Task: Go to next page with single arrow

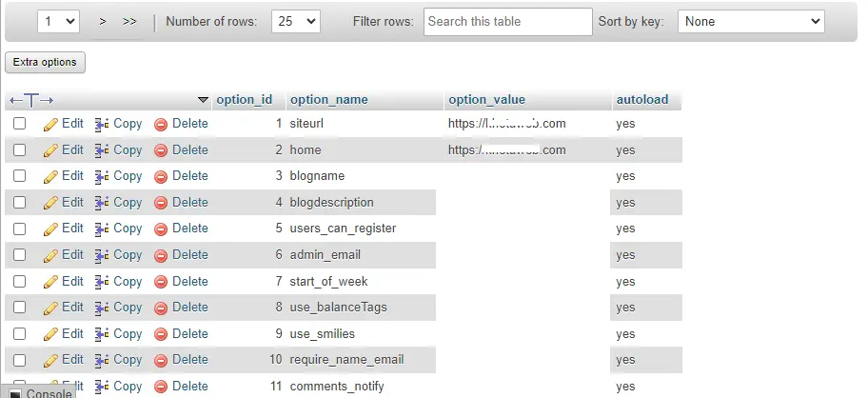Action: pos(103,21)
